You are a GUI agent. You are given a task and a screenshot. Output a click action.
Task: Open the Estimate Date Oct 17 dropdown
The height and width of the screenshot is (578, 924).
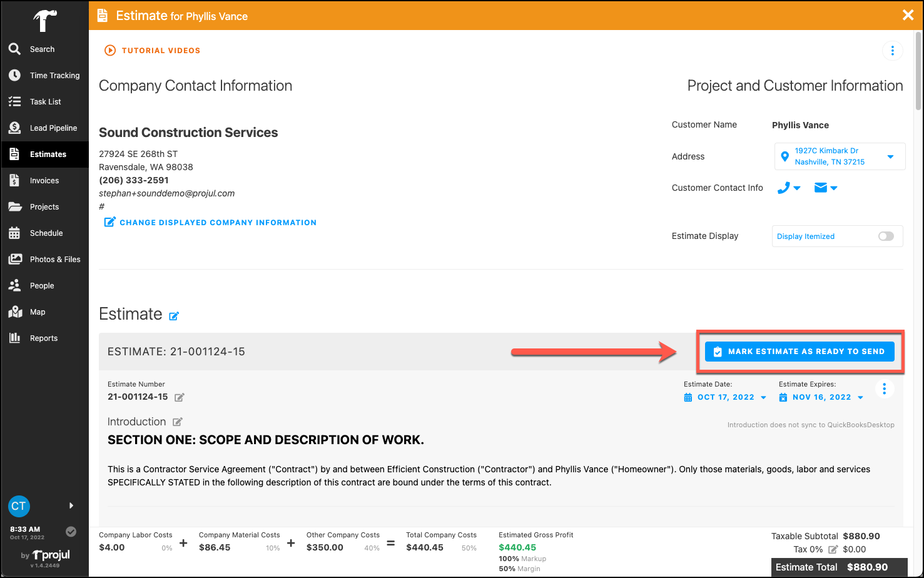[726, 397]
